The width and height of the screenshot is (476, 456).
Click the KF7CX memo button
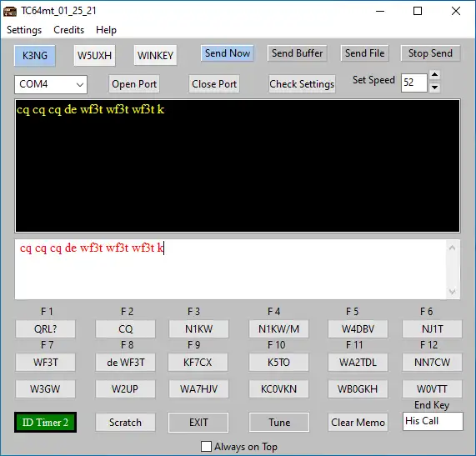pyautogui.click(x=198, y=362)
